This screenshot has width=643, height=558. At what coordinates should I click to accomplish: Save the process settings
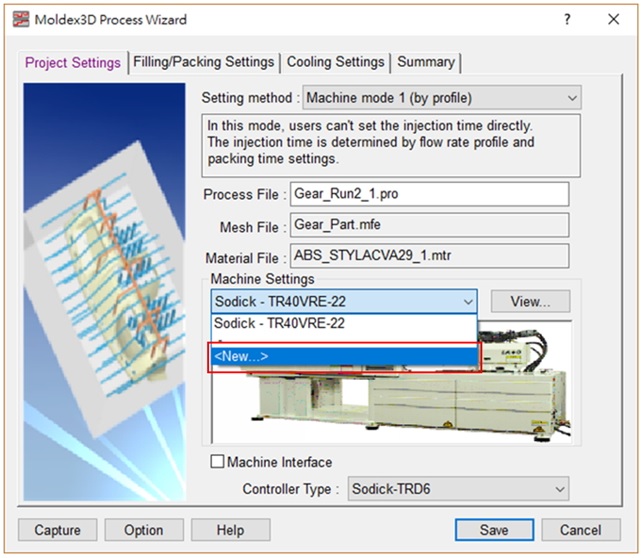[494, 530]
